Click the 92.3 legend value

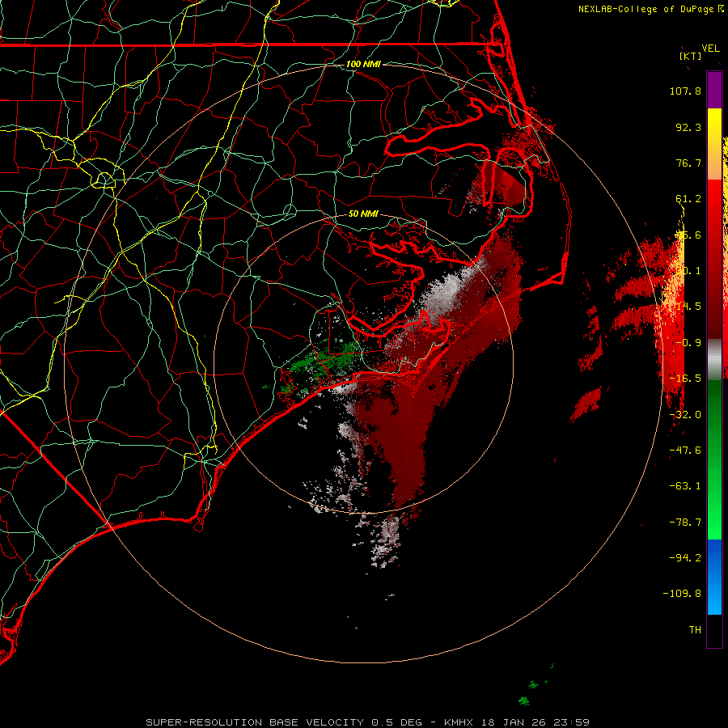point(688,127)
